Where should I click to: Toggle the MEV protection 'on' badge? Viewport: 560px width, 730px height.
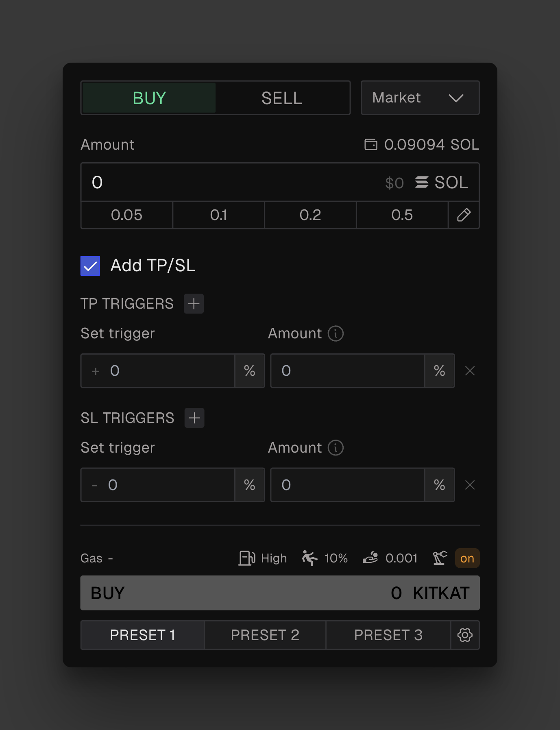(467, 558)
